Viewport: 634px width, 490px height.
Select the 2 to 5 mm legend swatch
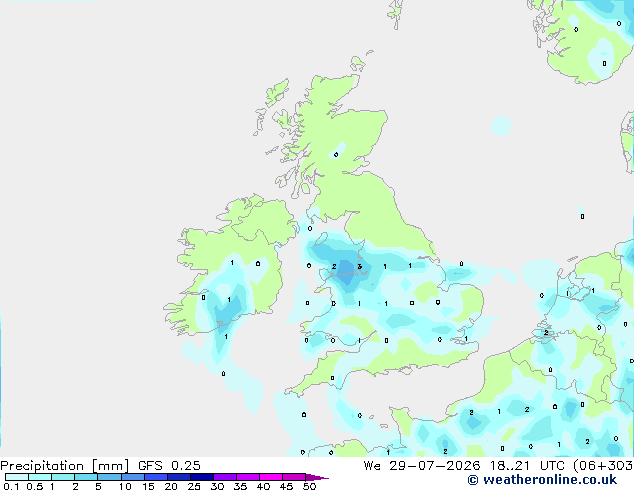[x=86, y=477]
